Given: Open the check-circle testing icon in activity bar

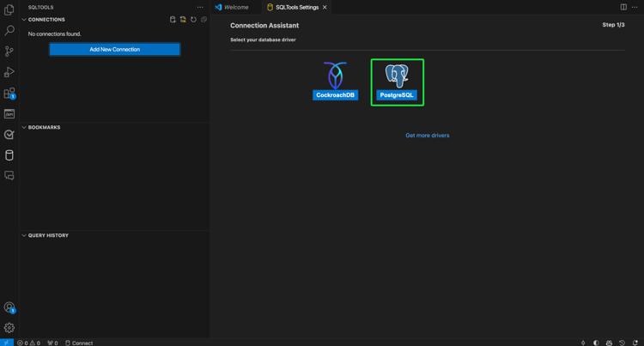Looking at the screenshot, I should [x=9, y=135].
